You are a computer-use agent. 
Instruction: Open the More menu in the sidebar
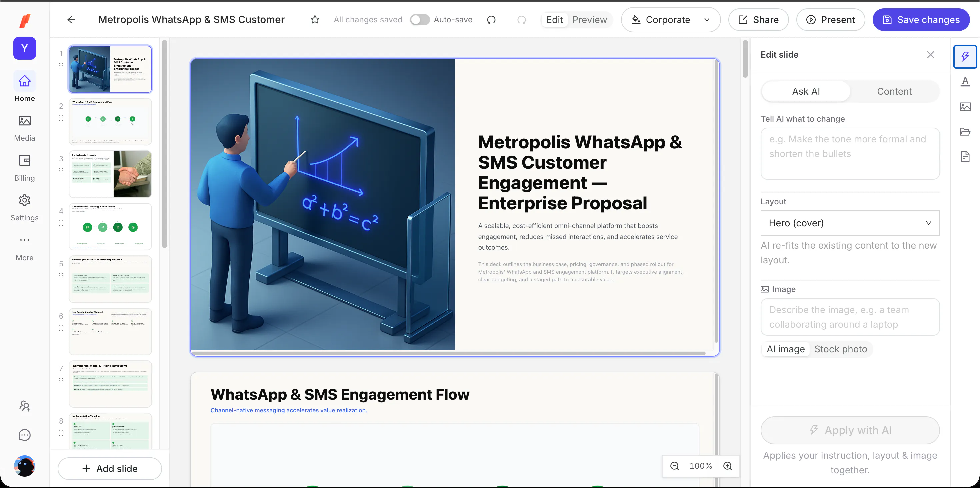[25, 248]
